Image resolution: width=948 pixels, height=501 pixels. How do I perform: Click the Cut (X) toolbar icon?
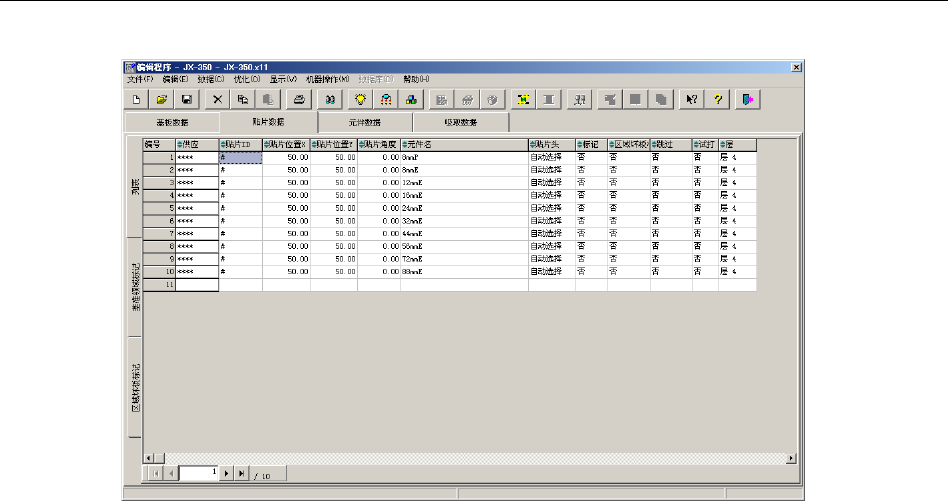(218, 99)
